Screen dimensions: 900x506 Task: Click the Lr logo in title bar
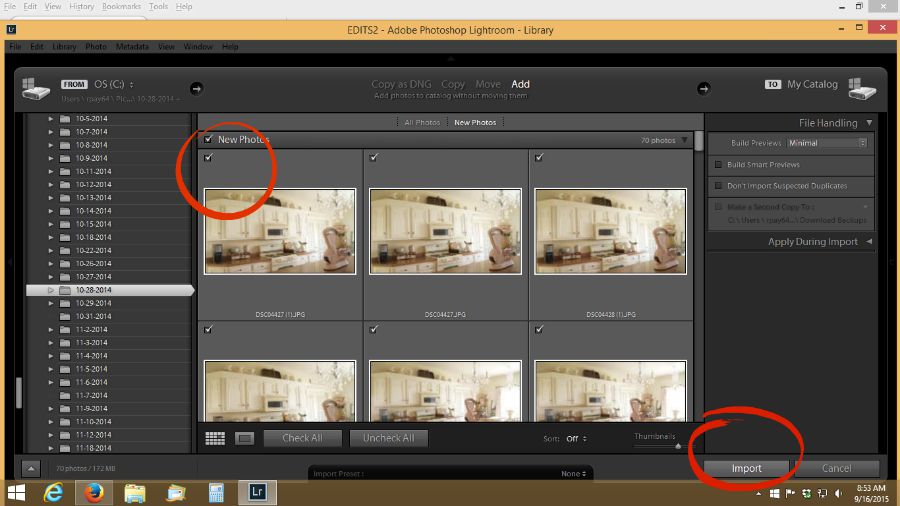click(x=11, y=29)
